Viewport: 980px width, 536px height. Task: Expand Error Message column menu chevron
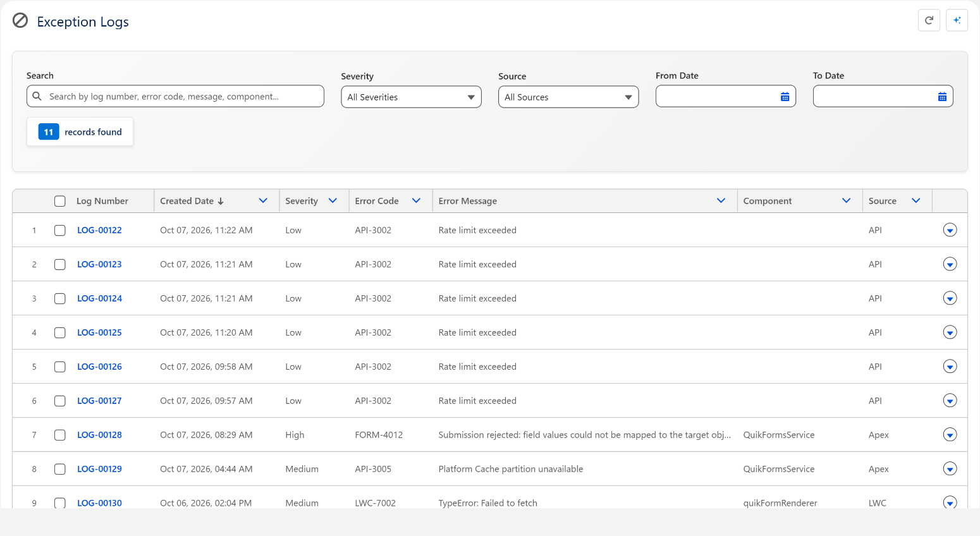point(721,200)
